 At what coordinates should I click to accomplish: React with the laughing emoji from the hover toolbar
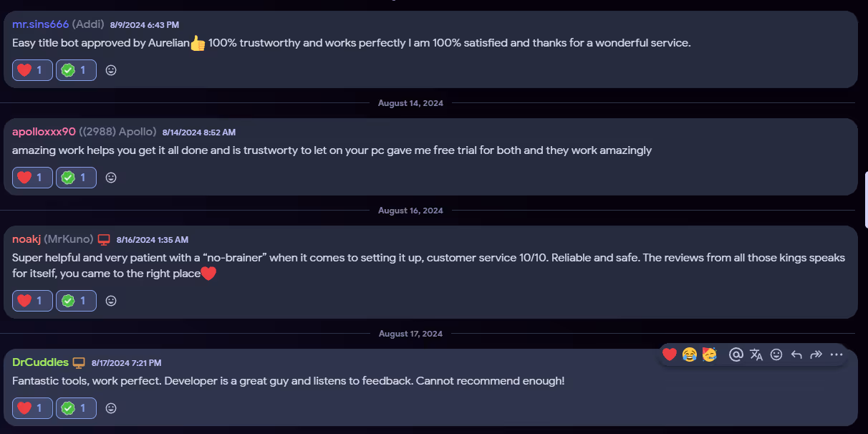689,354
